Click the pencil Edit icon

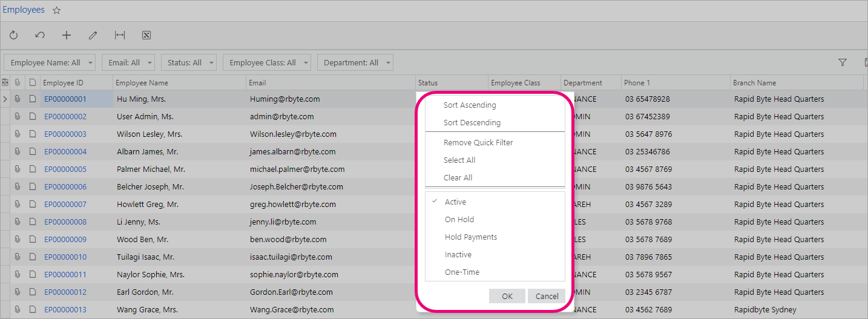(x=93, y=36)
